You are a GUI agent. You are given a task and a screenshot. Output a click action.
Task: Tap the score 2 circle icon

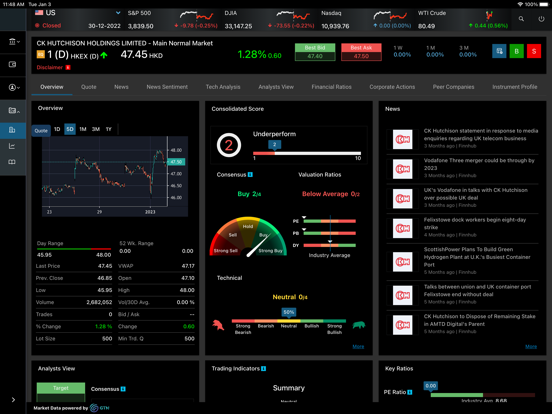[x=229, y=145]
